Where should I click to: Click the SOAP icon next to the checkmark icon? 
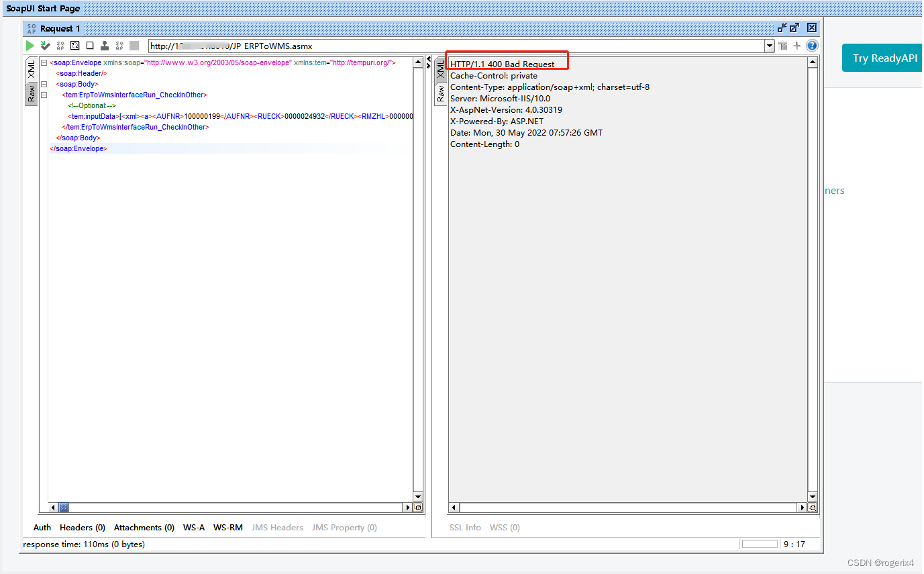(x=60, y=46)
